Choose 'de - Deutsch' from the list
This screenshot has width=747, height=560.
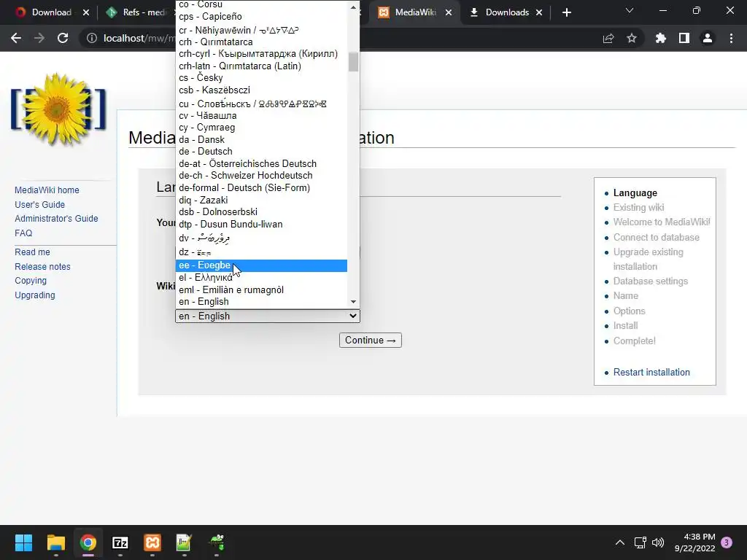pyautogui.click(x=261, y=152)
